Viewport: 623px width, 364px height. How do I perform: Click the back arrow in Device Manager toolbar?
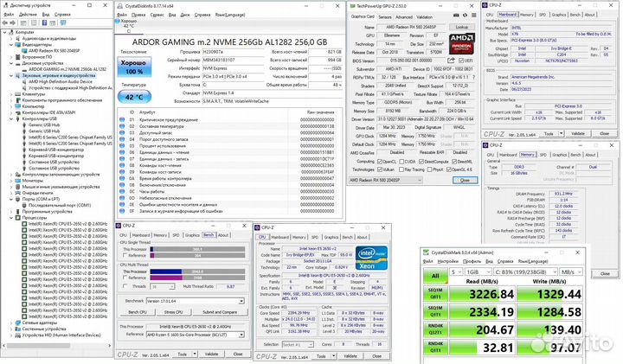[5, 23]
